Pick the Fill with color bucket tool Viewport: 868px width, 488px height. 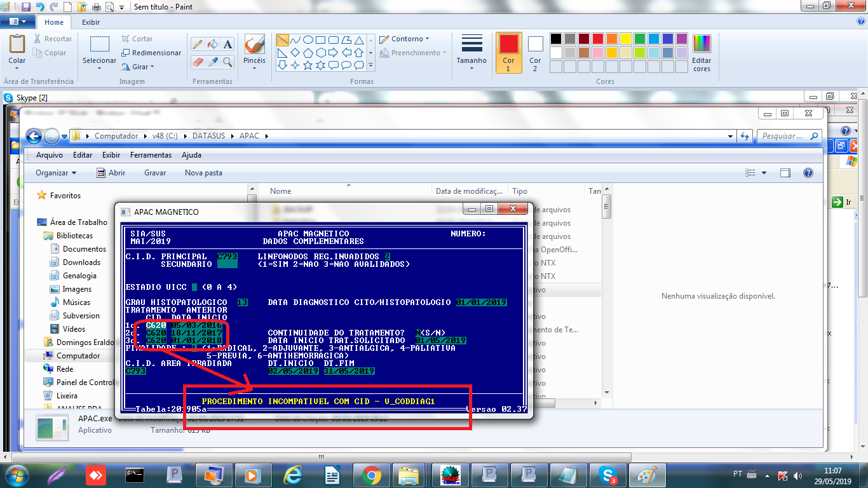coord(213,44)
